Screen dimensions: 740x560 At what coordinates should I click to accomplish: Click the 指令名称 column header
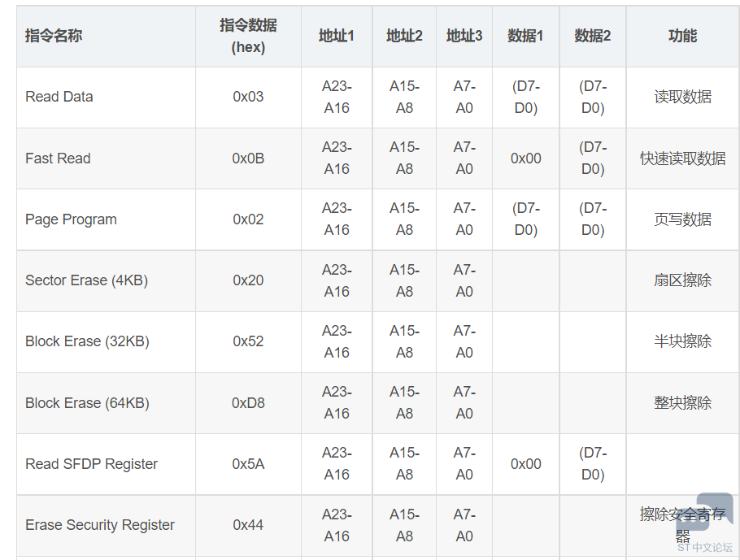tap(54, 36)
